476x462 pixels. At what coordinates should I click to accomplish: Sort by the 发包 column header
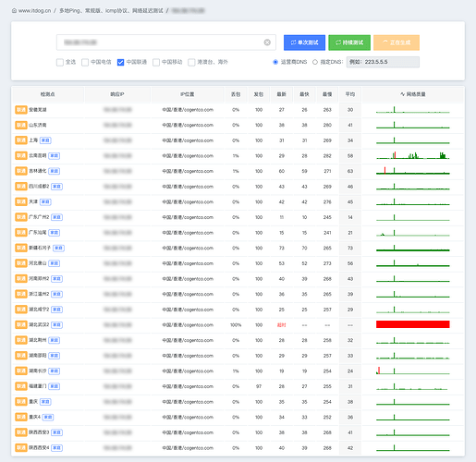(259, 94)
